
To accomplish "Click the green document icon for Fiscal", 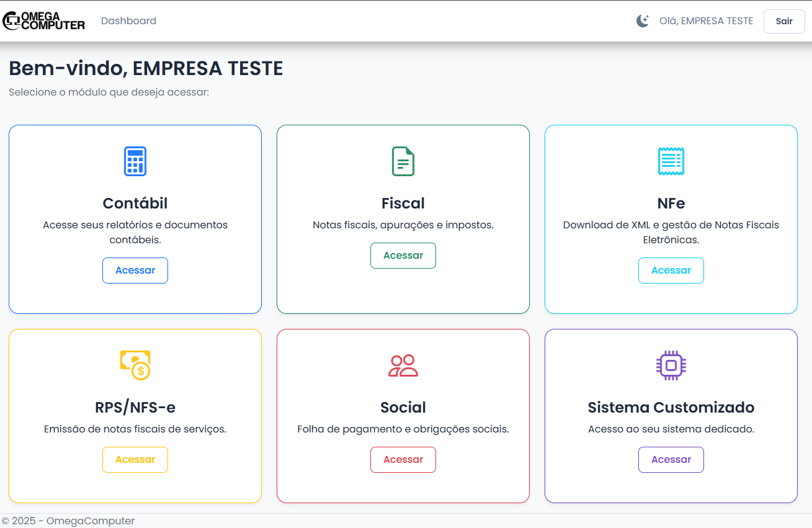I will pos(403,161).
